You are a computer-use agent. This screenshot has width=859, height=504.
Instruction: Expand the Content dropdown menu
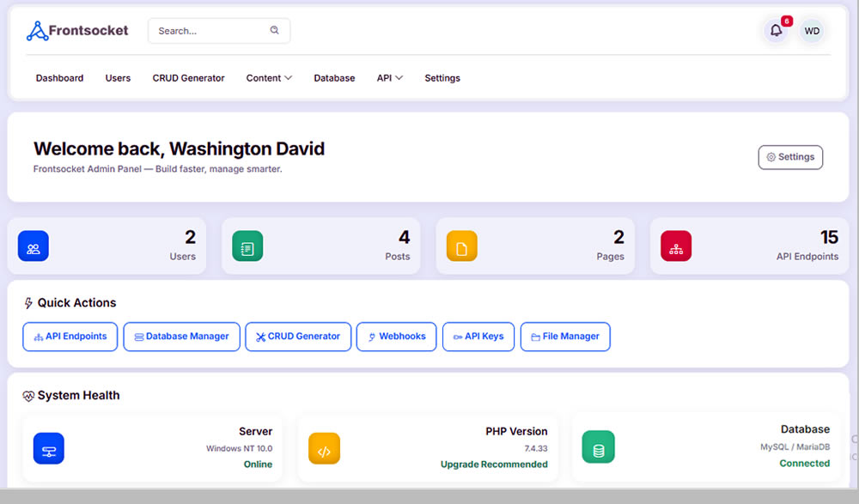(269, 78)
